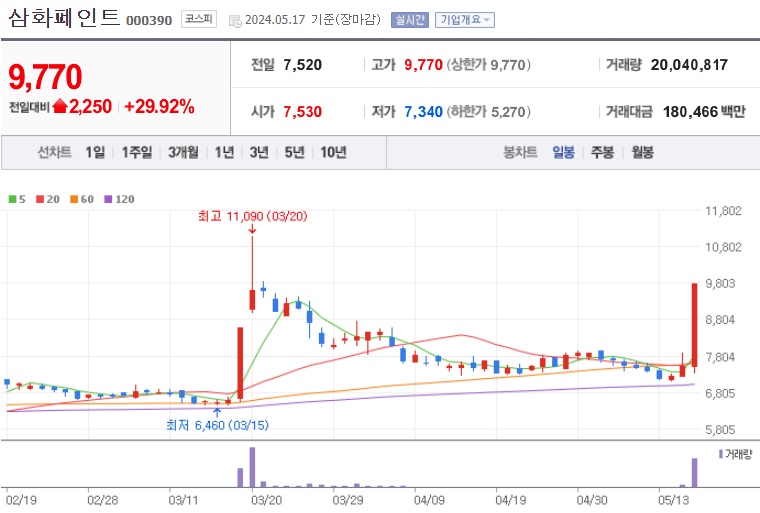Click the 저가 value 7,340
The width and height of the screenshot is (760, 513).
tap(423, 112)
